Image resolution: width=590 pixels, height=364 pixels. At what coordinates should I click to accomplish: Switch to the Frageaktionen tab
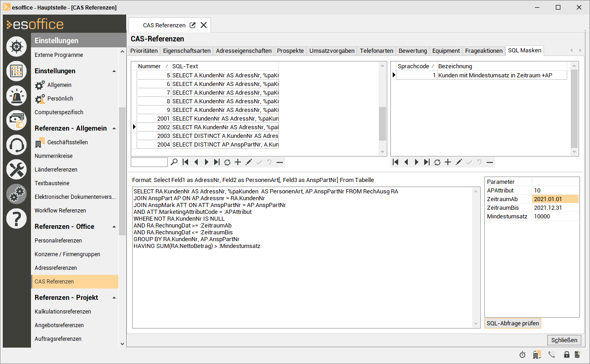click(x=484, y=51)
